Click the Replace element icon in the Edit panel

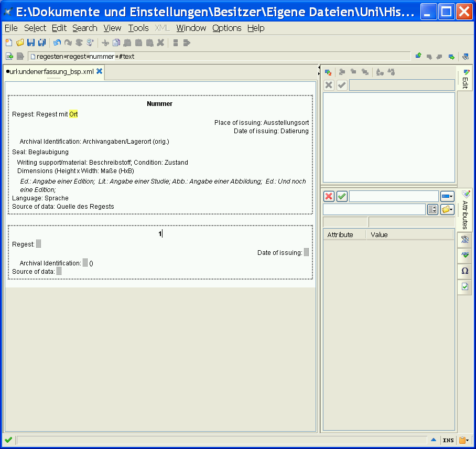(328, 72)
